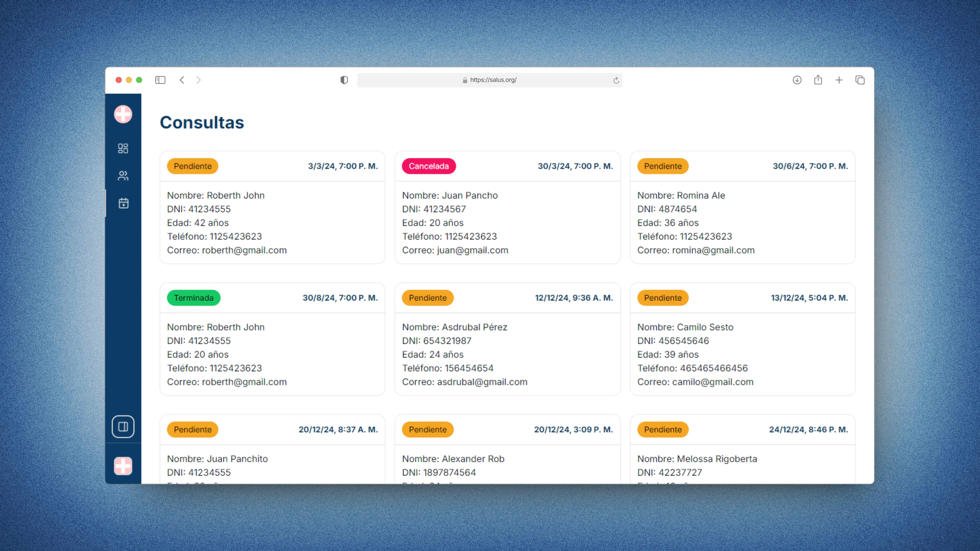Screen dimensions: 980x551
Task: Click the Terminada badge on 30/8/24 card
Action: click(194, 298)
